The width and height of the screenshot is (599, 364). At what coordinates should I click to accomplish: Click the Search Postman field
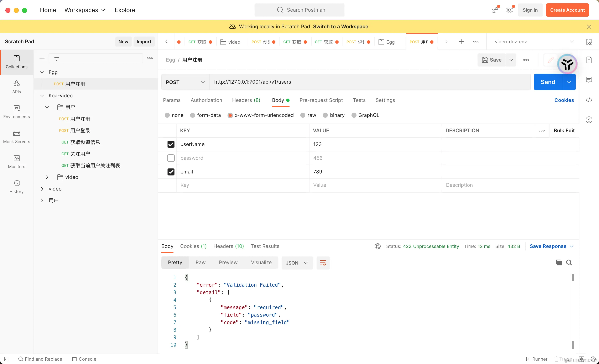[299, 10]
